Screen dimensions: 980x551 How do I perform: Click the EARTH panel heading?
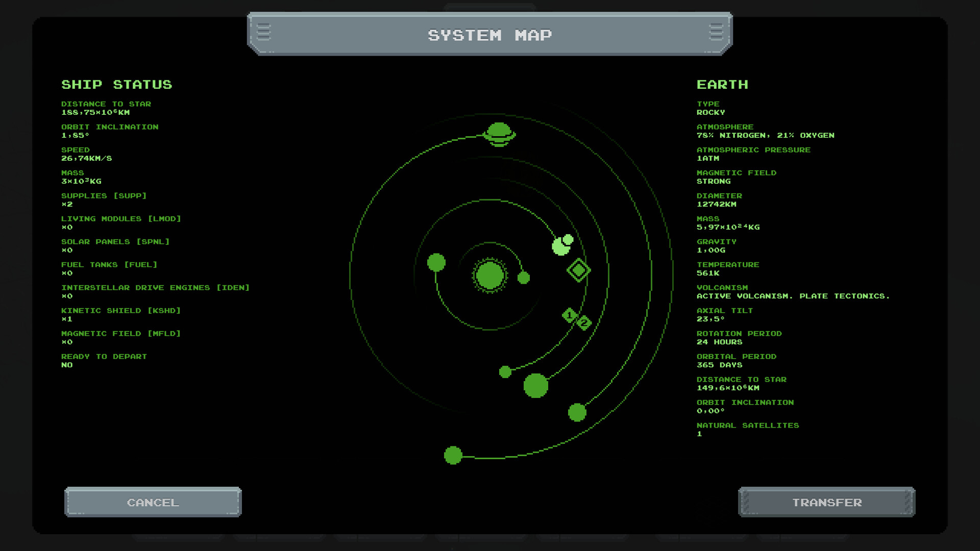click(x=722, y=84)
